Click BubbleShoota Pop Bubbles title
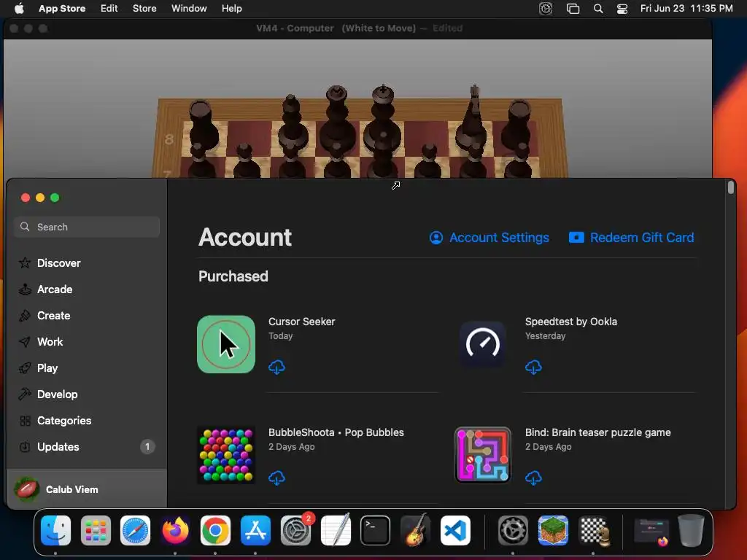The width and height of the screenshot is (747, 560). (336, 432)
